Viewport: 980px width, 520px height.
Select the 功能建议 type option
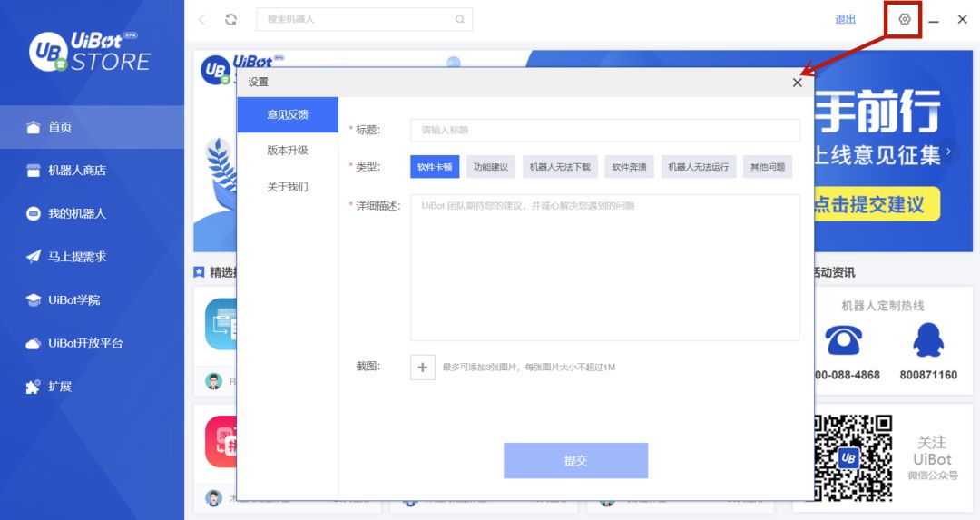click(491, 167)
